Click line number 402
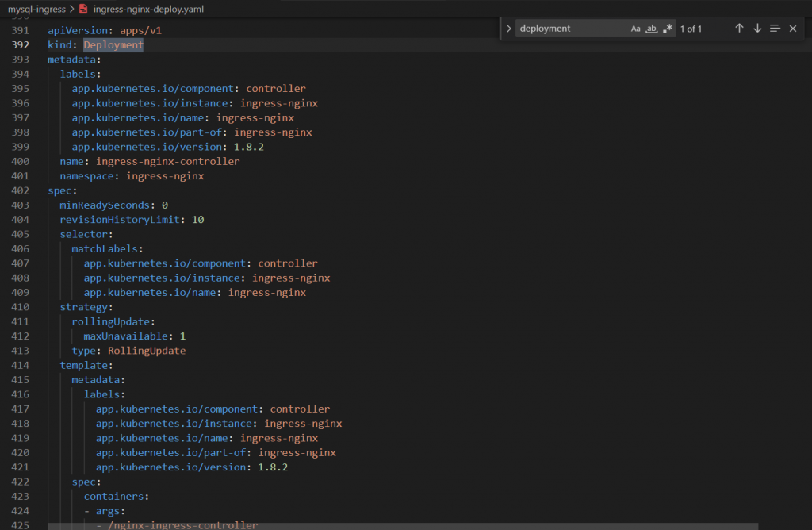The width and height of the screenshot is (812, 530). pyautogui.click(x=20, y=190)
